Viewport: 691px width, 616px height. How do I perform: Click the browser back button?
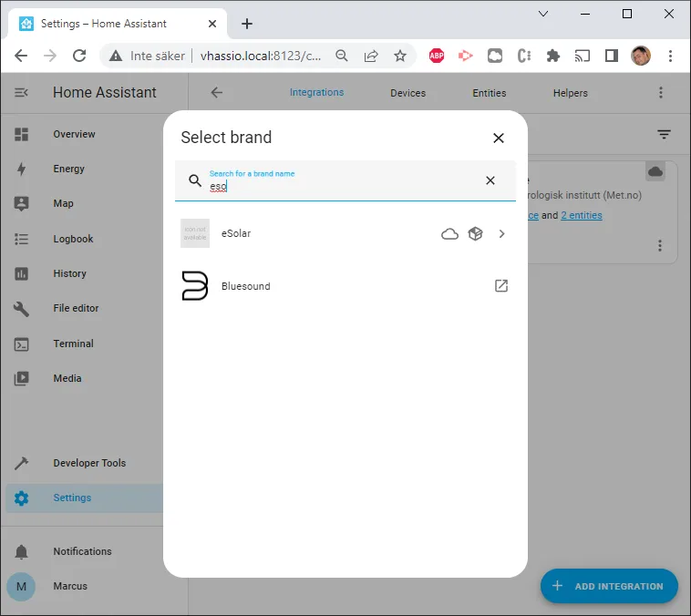pos(21,56)
